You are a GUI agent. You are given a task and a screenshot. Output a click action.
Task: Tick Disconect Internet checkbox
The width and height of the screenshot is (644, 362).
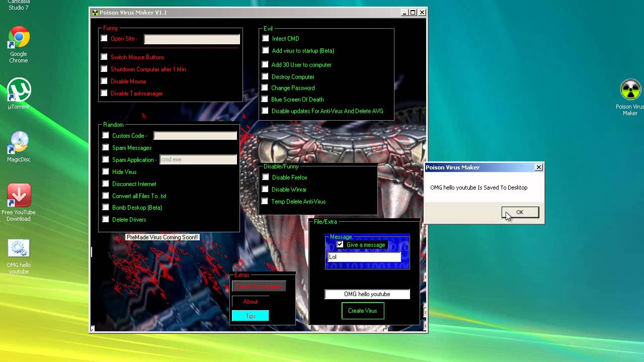click(106, 184)
